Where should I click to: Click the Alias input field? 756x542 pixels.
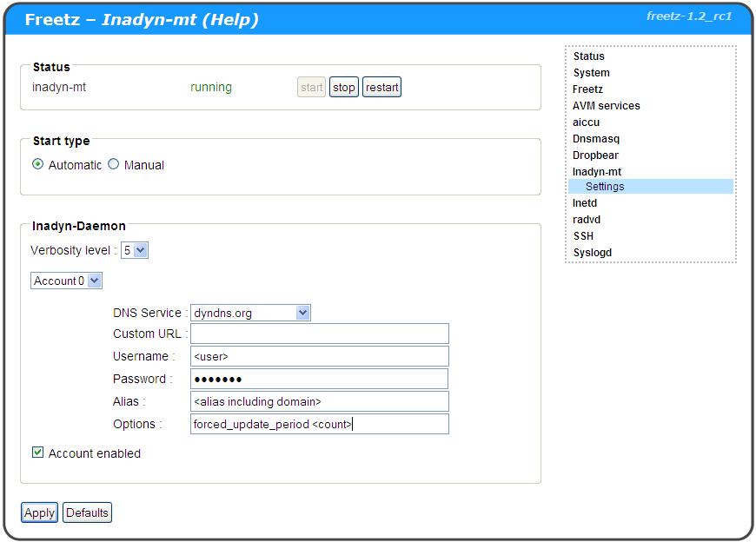pyautogui.click(x=319, y=401)
